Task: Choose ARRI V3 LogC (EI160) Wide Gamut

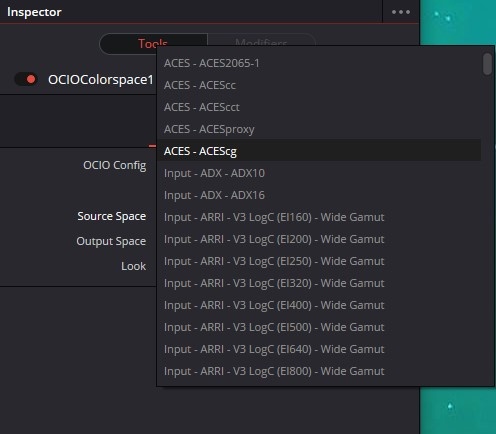Action: pos(319,217)
